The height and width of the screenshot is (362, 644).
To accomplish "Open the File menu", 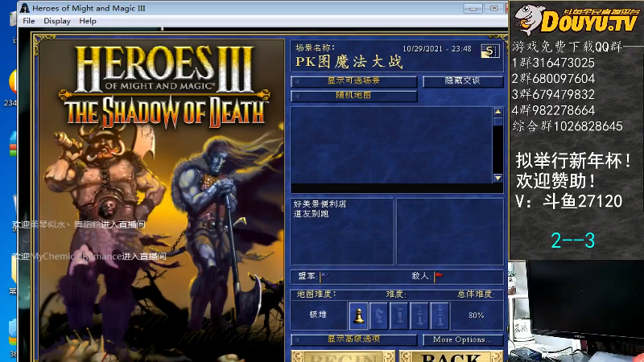I will [29, 21].
